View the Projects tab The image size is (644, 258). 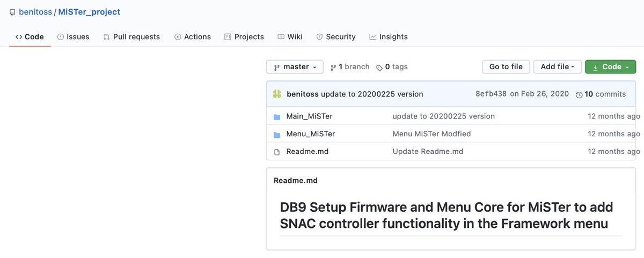click(x=244, y=36)
